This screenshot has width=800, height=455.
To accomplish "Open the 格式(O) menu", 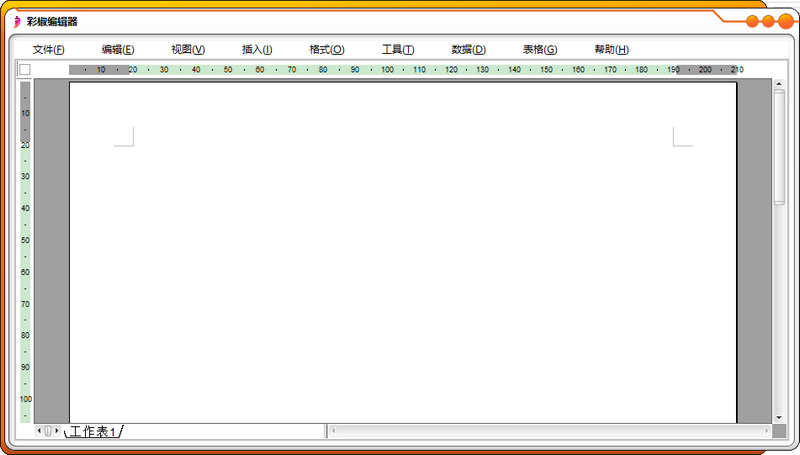I will coord(327,49).
